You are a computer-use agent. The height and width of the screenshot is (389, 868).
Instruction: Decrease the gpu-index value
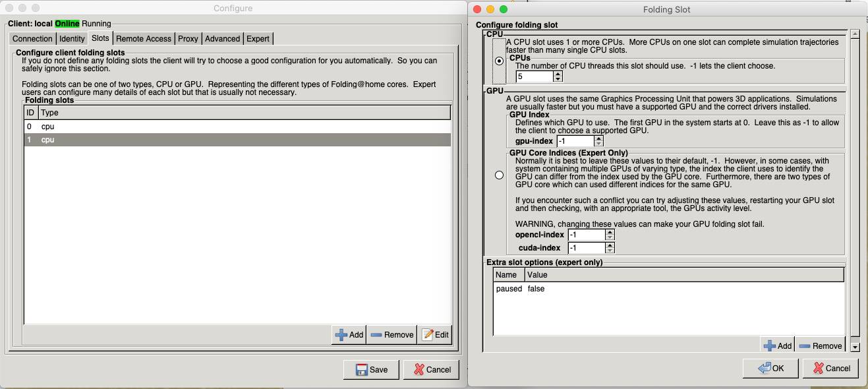(598, 144)
